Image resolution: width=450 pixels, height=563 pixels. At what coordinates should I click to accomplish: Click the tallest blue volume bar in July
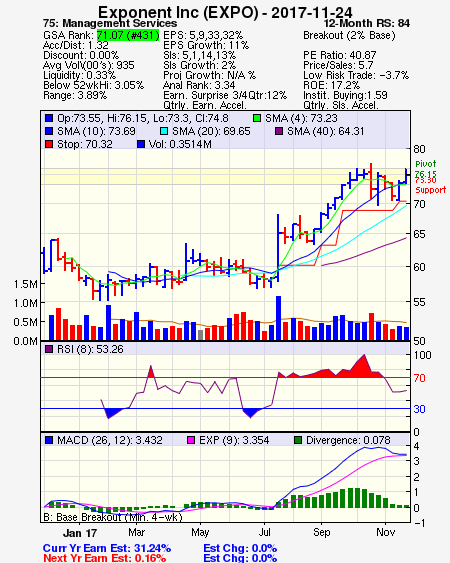pyautogui.click(x=278, y=318)
